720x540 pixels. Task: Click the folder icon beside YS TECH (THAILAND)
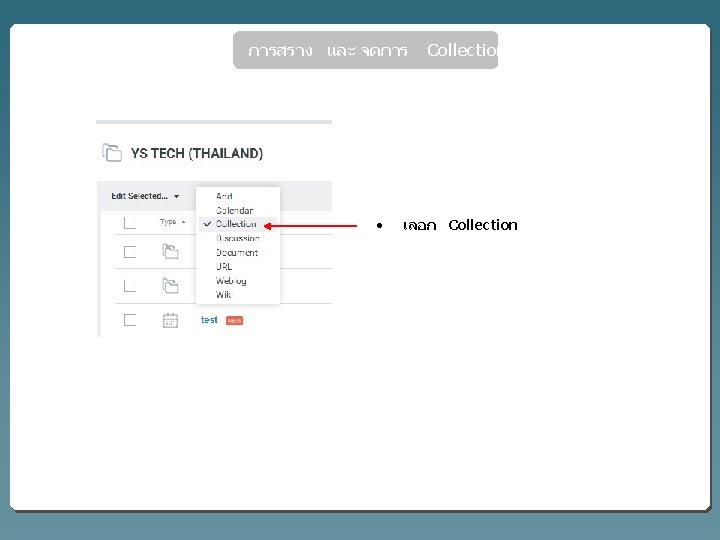click(x=112, y=152)
